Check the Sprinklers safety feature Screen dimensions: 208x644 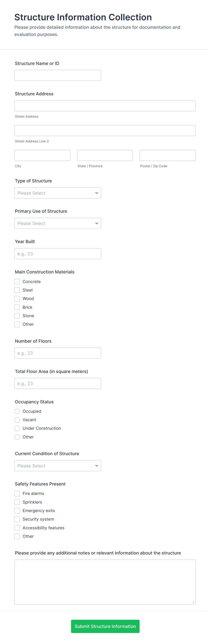click(x=17, y=502)
